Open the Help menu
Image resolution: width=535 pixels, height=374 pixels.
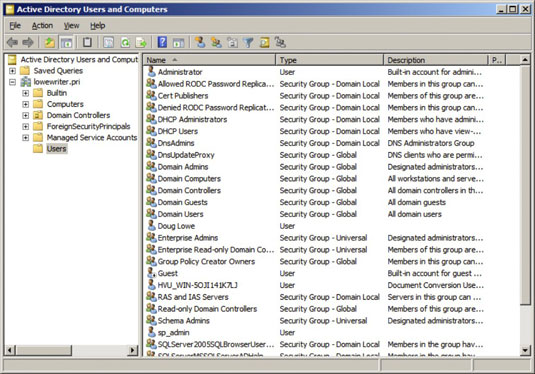click(98, 26)
